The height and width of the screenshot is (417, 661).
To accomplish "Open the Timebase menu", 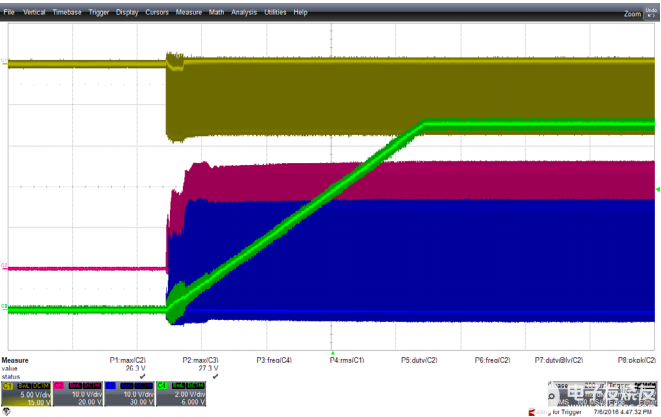I will (x=67, y=12).
